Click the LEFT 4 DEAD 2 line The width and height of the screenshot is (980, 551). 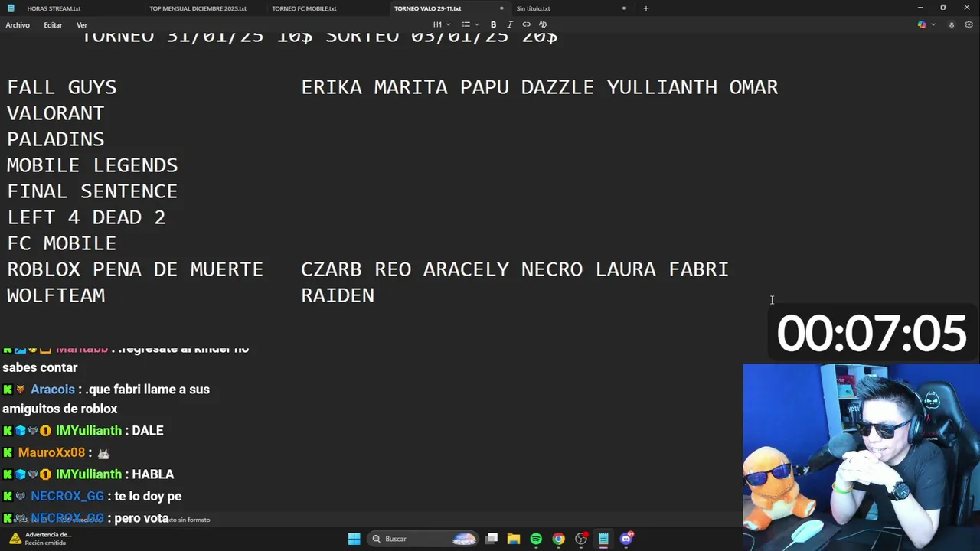(x=87, y=217)
